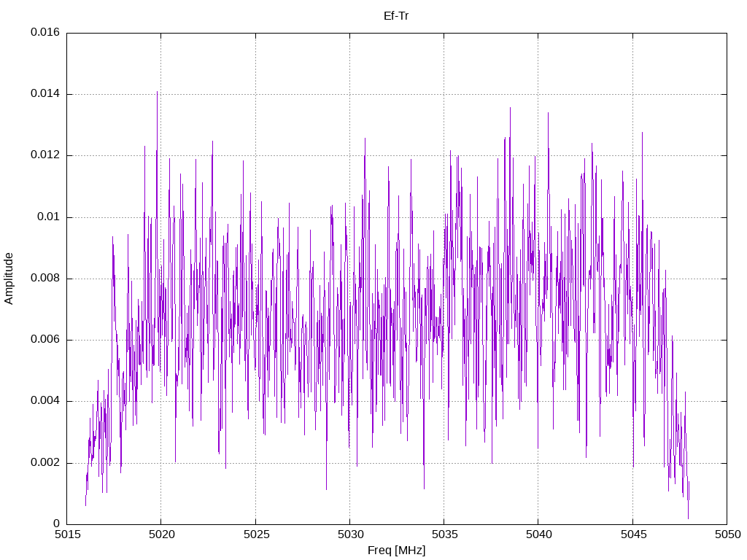The height and width of the screenshot is (560, 747).
Task: Click the 5040 x-axis tick label
Action: point(539,534)
